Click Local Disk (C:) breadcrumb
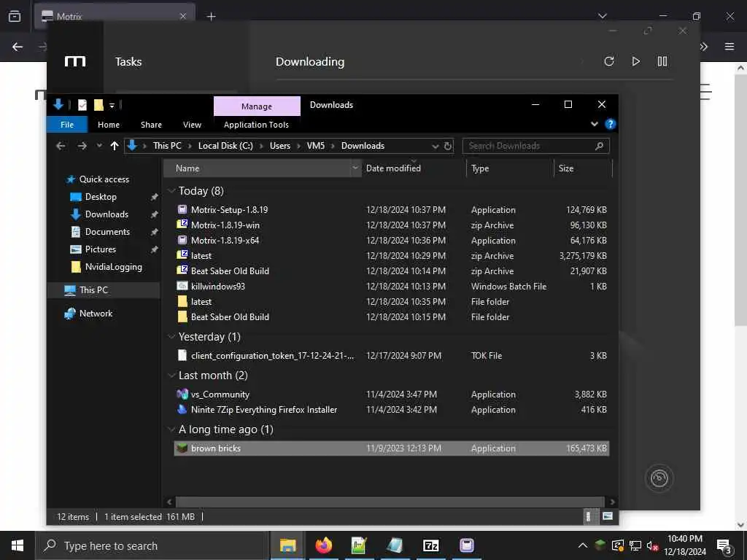The width and height of the screenshot is (747, 560). [225, 146]
